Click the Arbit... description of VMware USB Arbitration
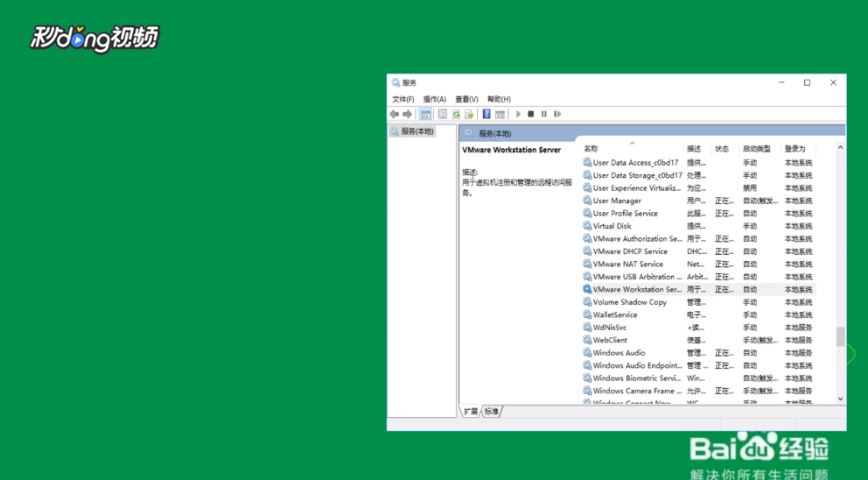The image size is (868, 480). point(697,277)
